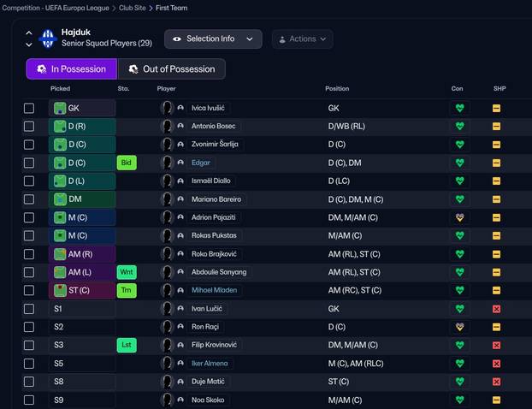This screenshot has width=532, height=409.
Task: Click the Bid status badge for Edgar
Action: tap(127, 163)
